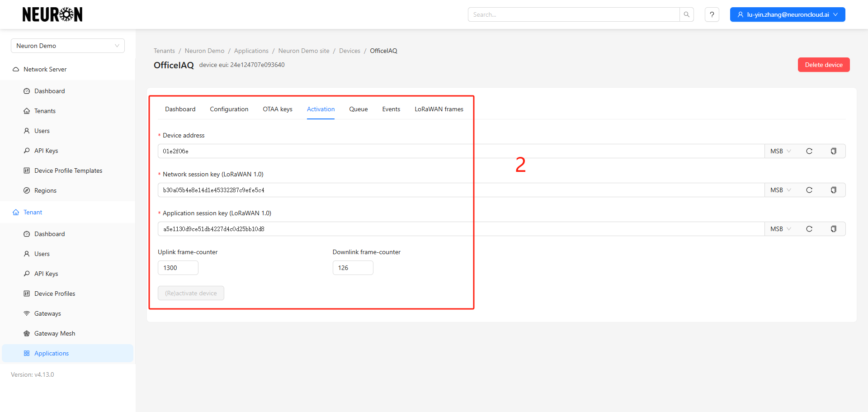Switch to the device Dashboard tab
This screenshot has width=868, height=412.
pos(180,109)
